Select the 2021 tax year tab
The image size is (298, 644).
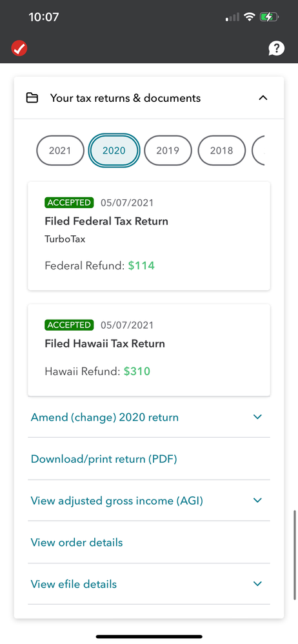(60, 150)
